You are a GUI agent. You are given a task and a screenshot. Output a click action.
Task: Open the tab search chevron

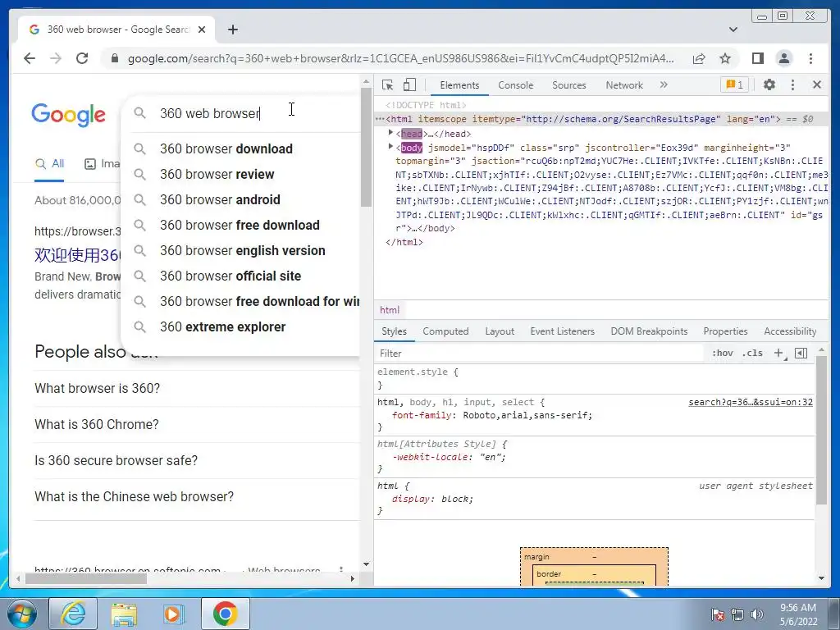point(733,30)
